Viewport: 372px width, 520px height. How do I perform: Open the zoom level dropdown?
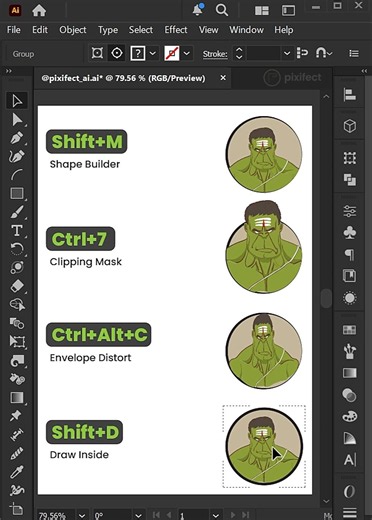point(82,515)
